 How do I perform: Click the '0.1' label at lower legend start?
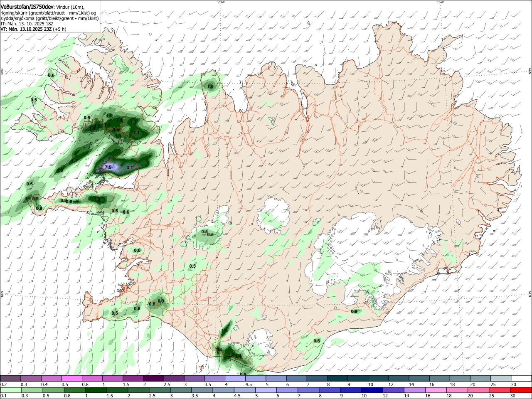[x=3, y=396]
